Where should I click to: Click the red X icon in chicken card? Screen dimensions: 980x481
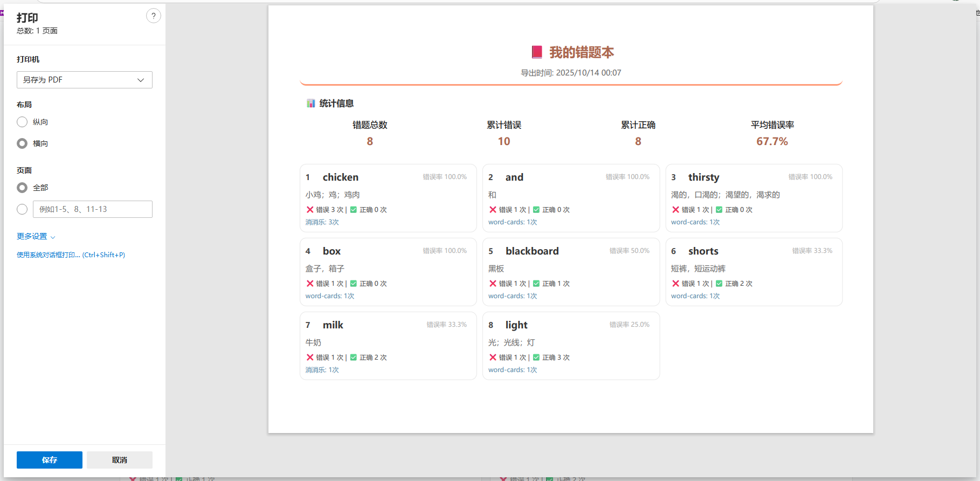pyautogui.click(x=310, y=210)
